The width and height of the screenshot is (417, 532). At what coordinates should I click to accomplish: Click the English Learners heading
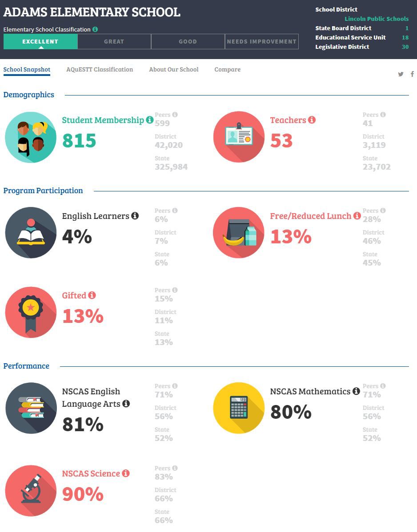(x=96, y=216)
